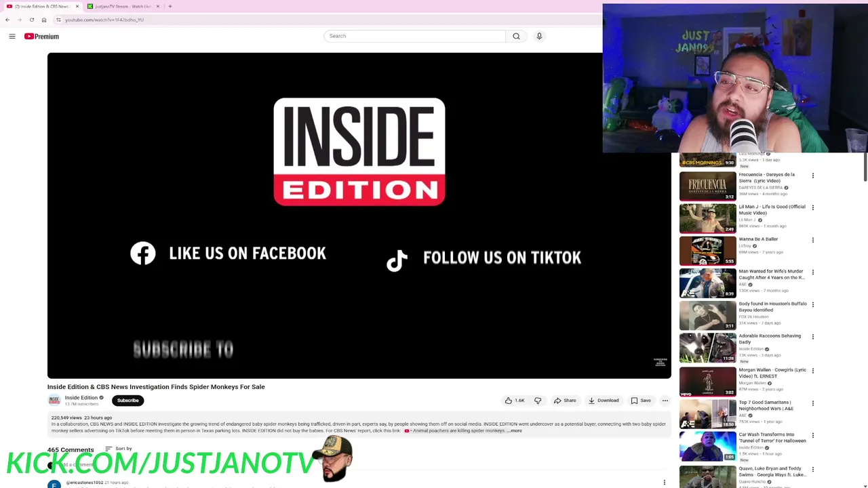868x488 pixels.
Task: Like the video with thumbs up
Action: pyautogui.click(x=515, y=401)
